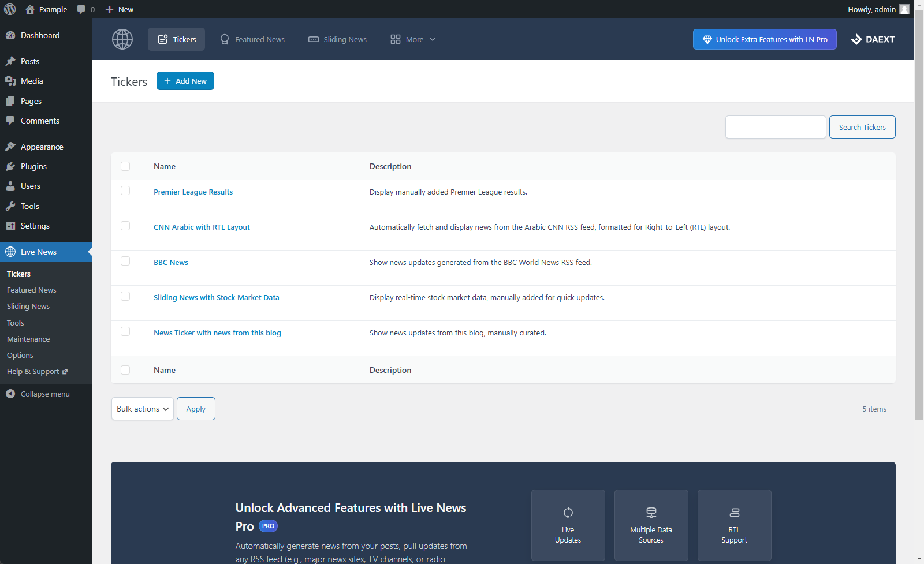Click the Tools wrench icon
Screen dimensions: 924x564
point(10,206)
